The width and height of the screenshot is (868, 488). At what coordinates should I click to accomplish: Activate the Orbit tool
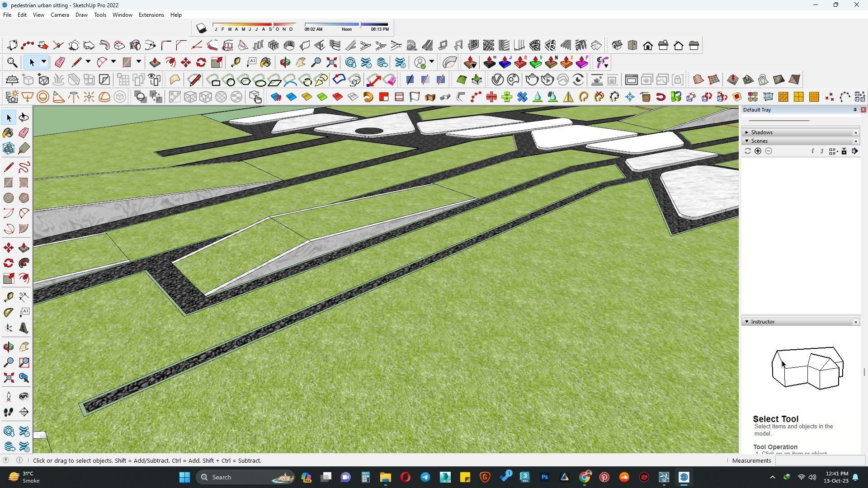(9, 347)
